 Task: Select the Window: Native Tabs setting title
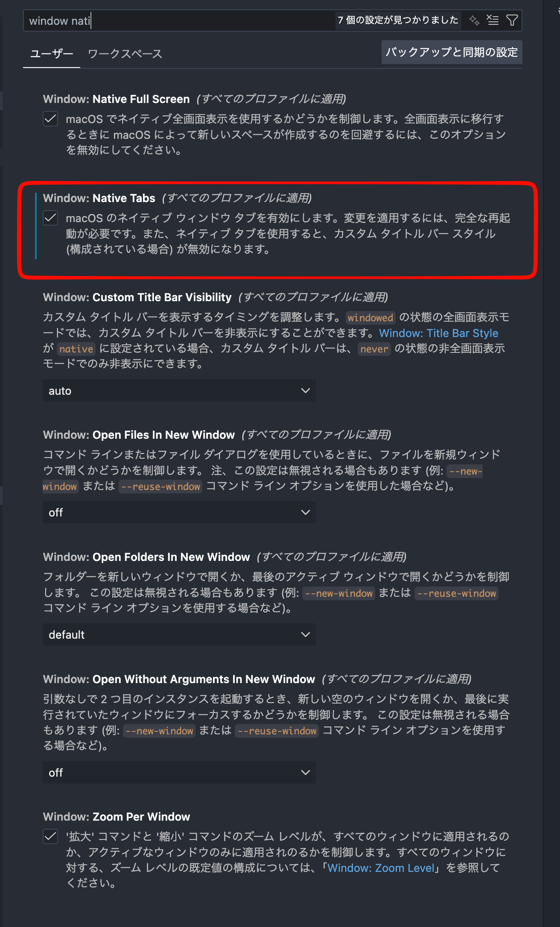pos(99,198)
